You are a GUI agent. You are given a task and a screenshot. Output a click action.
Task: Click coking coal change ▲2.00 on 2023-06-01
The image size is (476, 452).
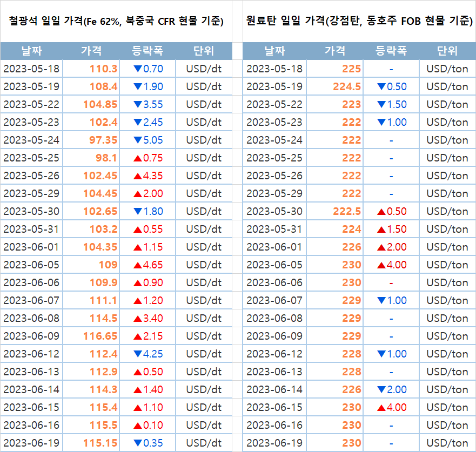392,247
